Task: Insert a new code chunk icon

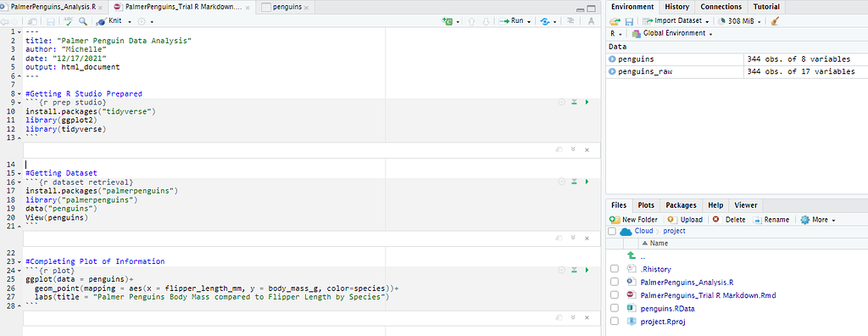Action: pos(447,21)
